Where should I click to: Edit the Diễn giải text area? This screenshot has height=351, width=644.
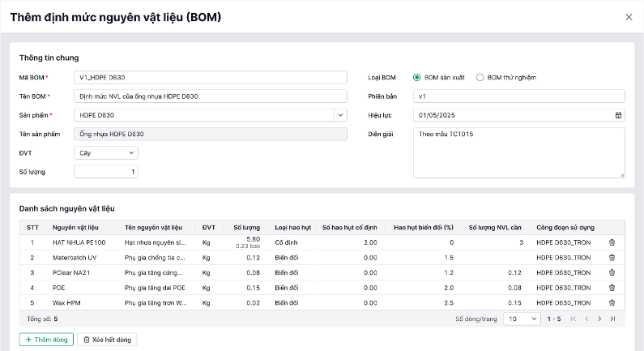pyautogui.click(x=518, y=152)
